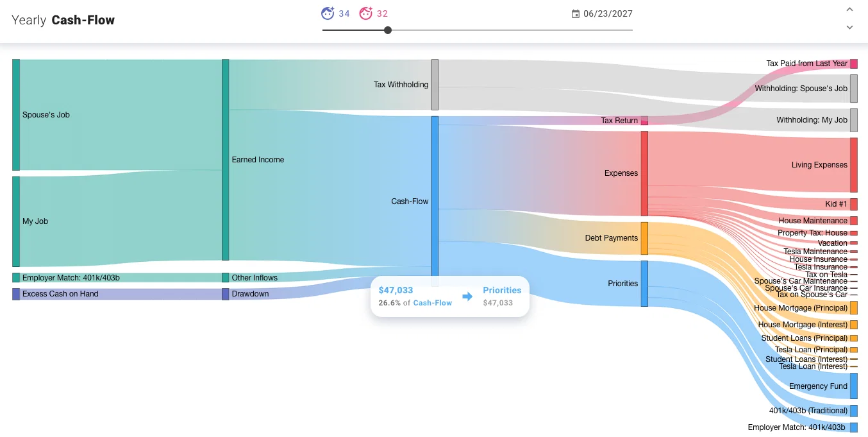Click the timeline slider handle
Screen dimensions: 868x437
pos(387,30)
